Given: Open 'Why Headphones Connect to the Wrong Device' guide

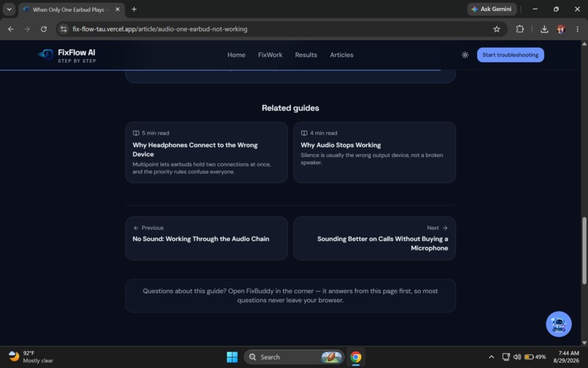Looking at the screenshot, I should click(x=206, y=153).
